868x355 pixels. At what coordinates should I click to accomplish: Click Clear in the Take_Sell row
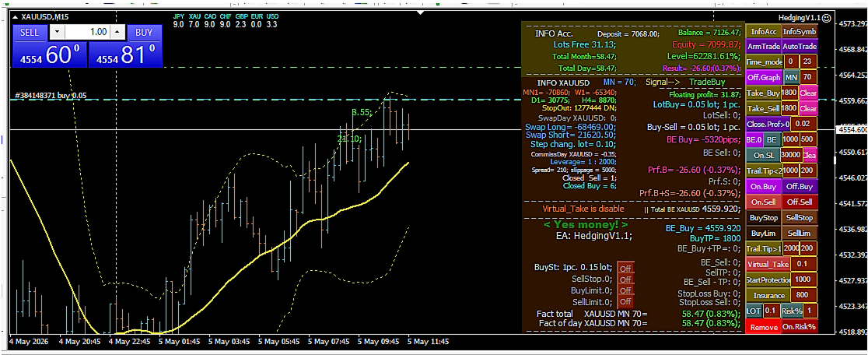(808, 108)
